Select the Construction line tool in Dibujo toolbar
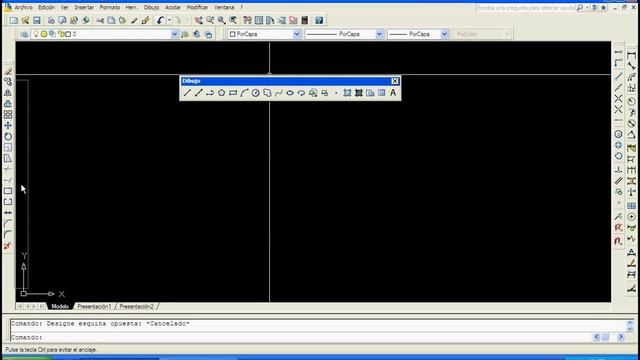This screenshot has height=360, width=640. click(198, 93)
